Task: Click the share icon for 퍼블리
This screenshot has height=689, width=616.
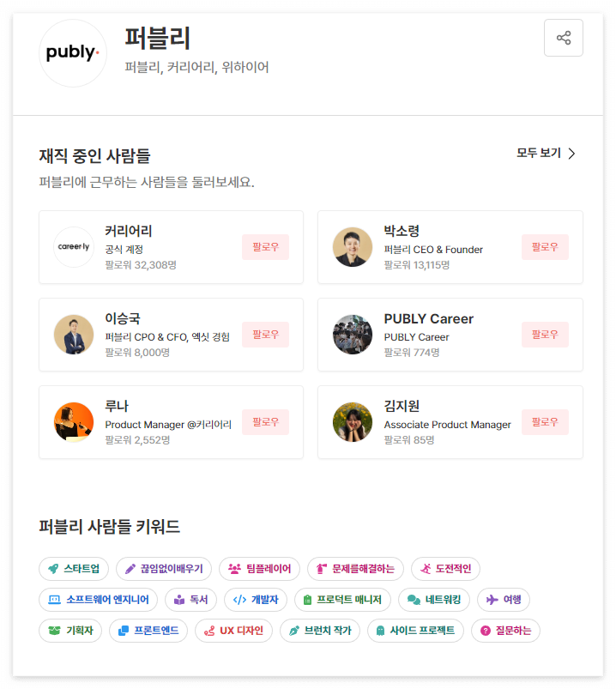Action: click(563, 38)
